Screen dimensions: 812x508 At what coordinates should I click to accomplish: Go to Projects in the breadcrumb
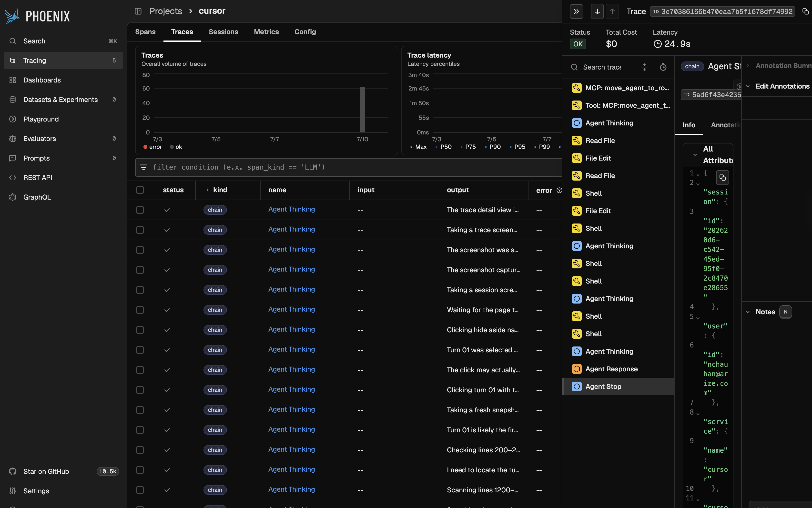166,11
